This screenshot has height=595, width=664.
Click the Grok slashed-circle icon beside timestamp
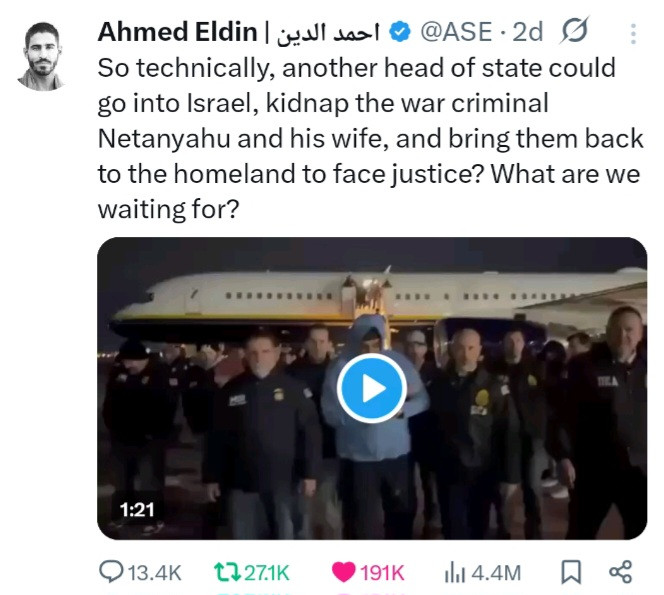pyautogui.click(x=574, y=30)
